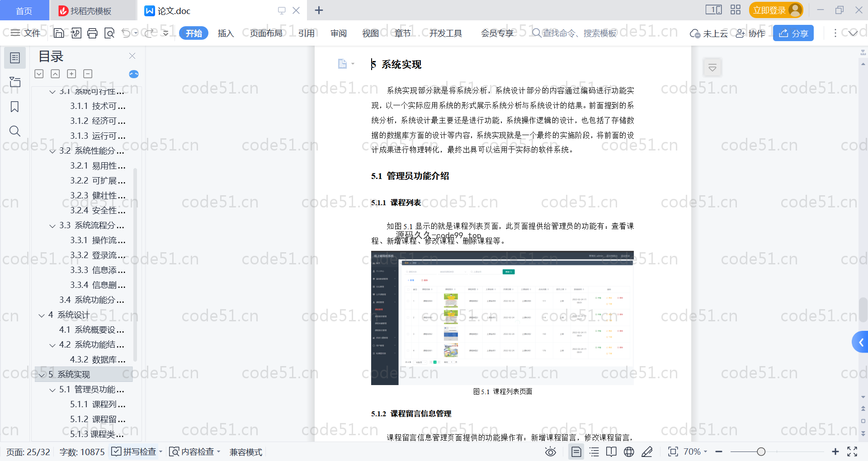Click the zoom slider handle
Image resolution: width=868 pixels, height=461 pixels.
[761, 452]
